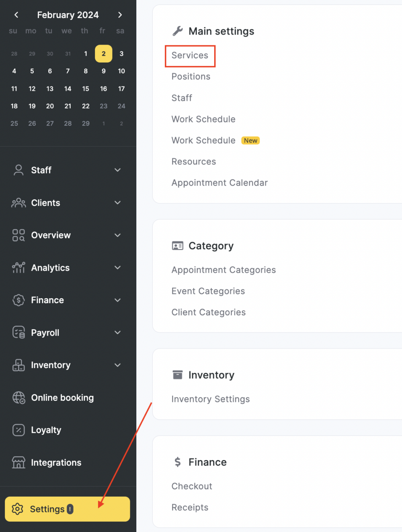Click the Clients group icon
Image resolution: width=402 pixels, height=532 pixels.
18,203
